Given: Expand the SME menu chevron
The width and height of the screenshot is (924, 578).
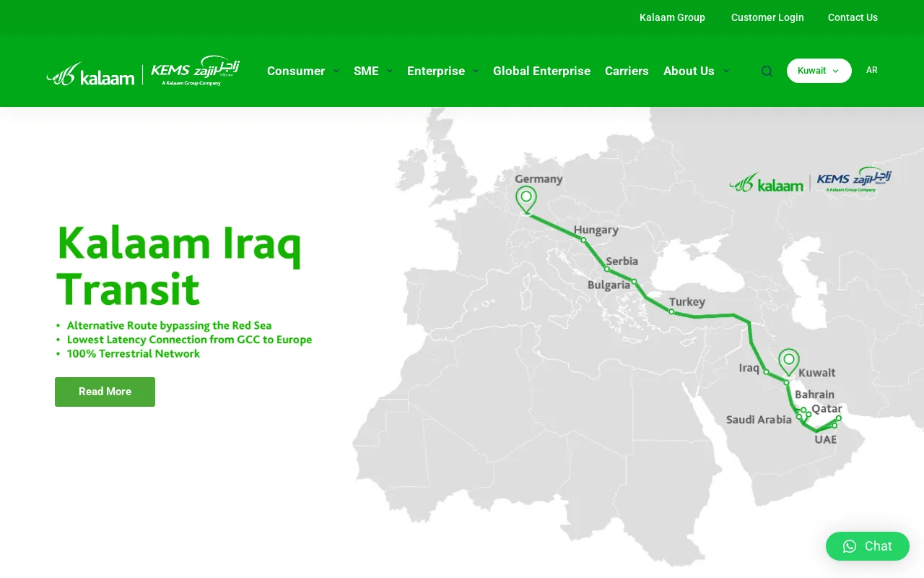Looking at the screenshot, I should click(x=390, y=71).
